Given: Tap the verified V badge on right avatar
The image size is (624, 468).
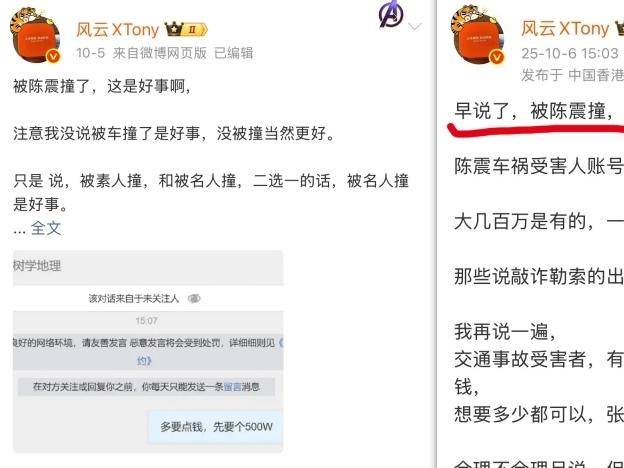Looking at the screenshot, I should click(497, 57).
